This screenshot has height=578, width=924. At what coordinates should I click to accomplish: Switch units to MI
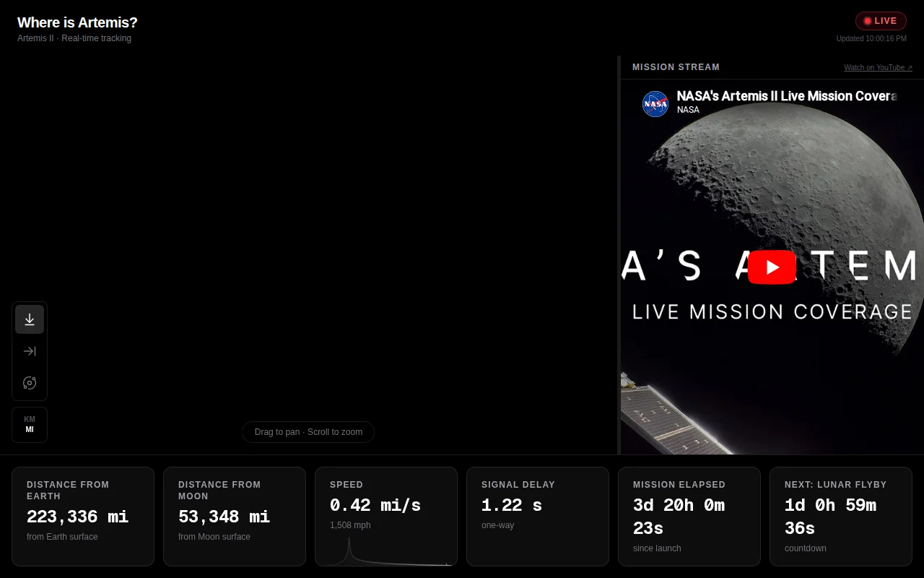coord(30,429)
